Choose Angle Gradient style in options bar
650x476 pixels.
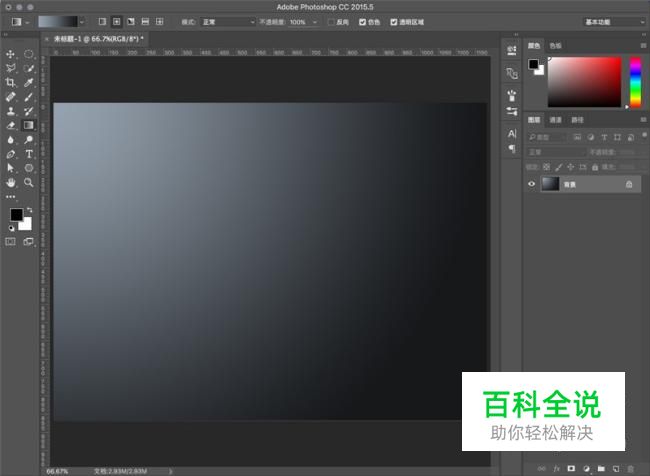[x=131, y=22]
